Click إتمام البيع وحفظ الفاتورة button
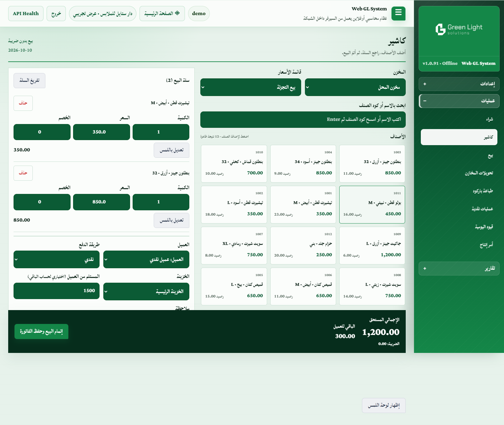The image size is (504, 425). pos(41,331)
